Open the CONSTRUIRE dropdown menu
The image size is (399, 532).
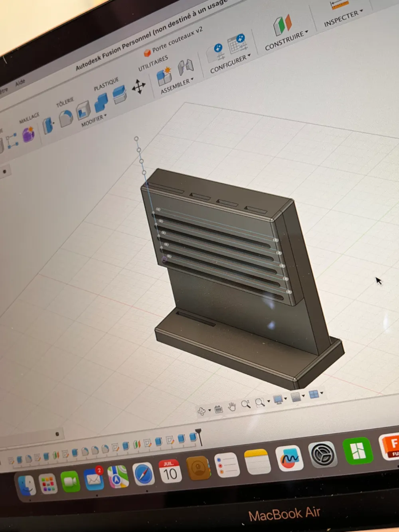click(286, 41)
